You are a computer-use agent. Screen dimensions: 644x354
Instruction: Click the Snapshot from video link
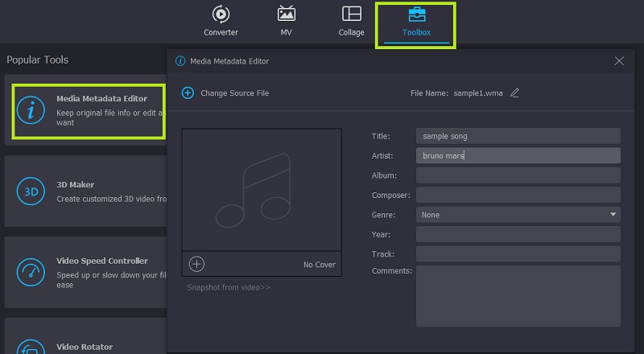pyautogui.click(x=229, y=287)
